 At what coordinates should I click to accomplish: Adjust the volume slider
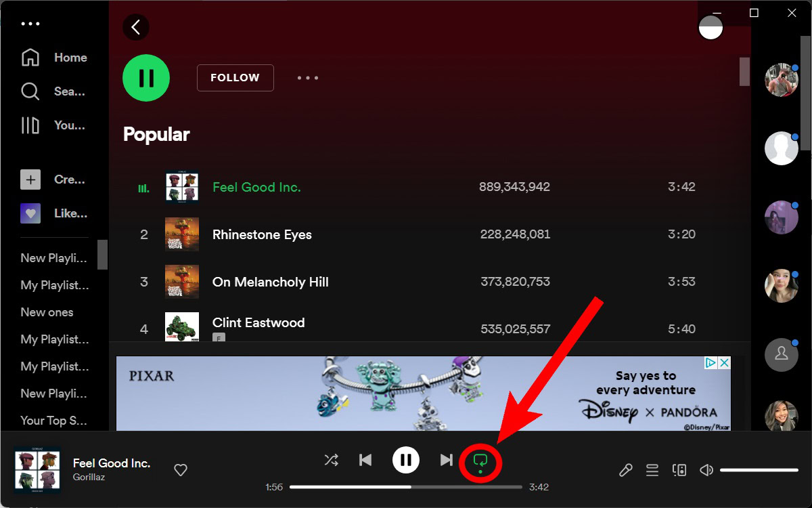(x=759, y=470)
